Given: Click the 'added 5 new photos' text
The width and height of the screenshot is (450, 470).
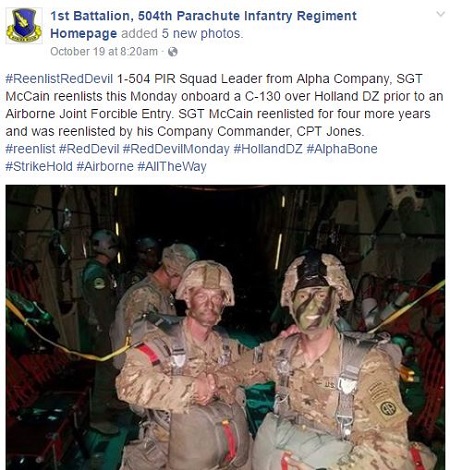Looking at the screenshot, I should point(182,34).
